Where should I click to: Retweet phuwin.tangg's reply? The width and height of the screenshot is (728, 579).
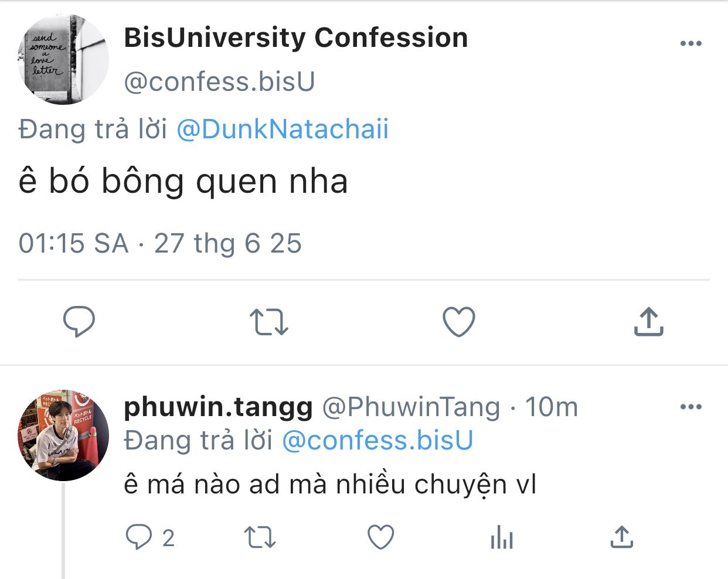(260, 537)
